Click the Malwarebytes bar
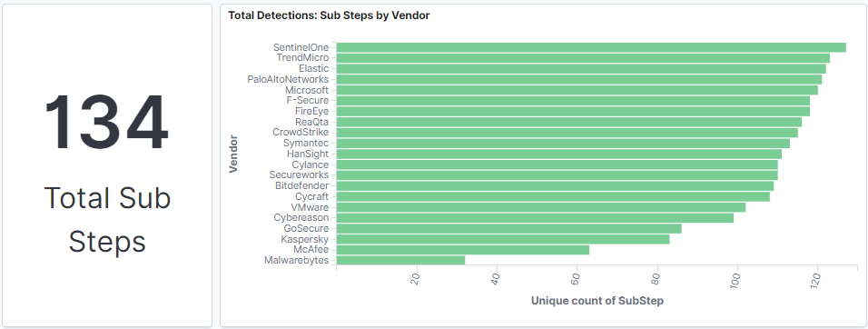Viewport: 868px width, 329px height. point(400,260)
